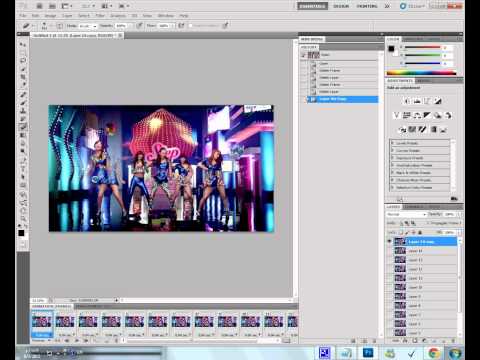Add a Levels adjustment from the icons
Viewport: 480px width, 360px height.
pos(417,101)
